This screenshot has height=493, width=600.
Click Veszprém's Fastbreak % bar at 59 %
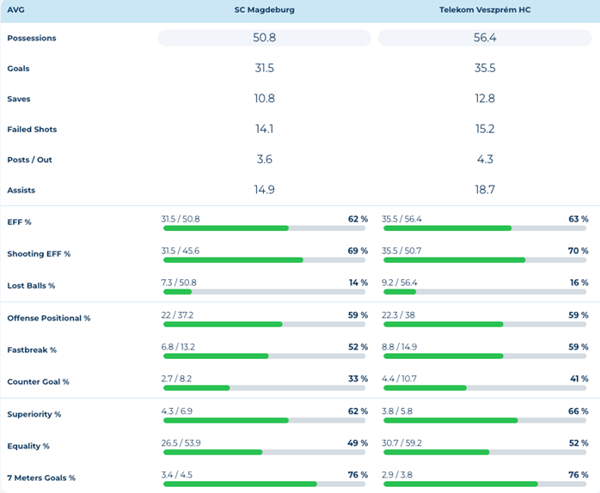point(484,356)
